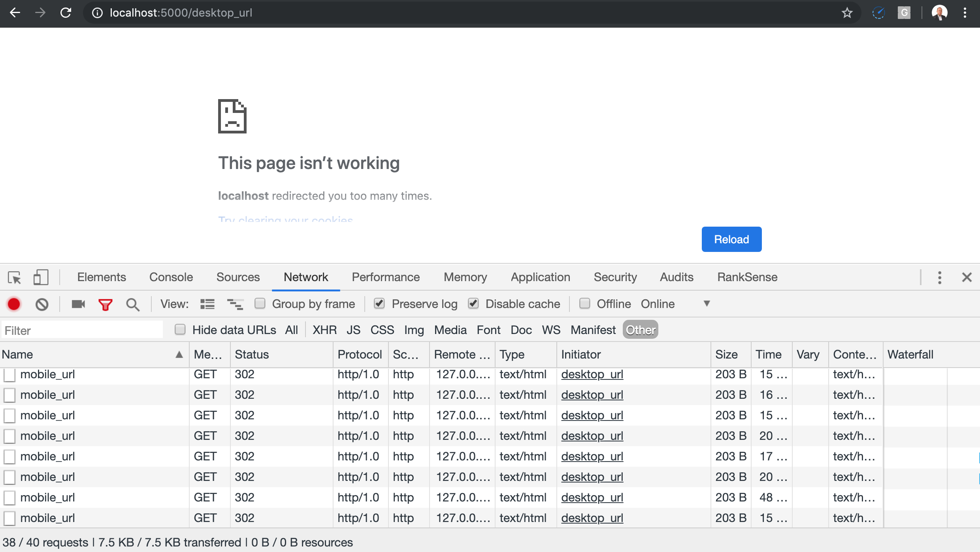
Task: Switch to large request rows view
Action: 207,304
